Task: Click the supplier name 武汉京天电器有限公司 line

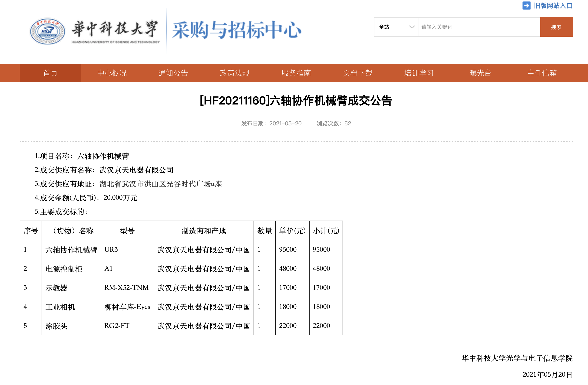Action: [x=104, y=170]
